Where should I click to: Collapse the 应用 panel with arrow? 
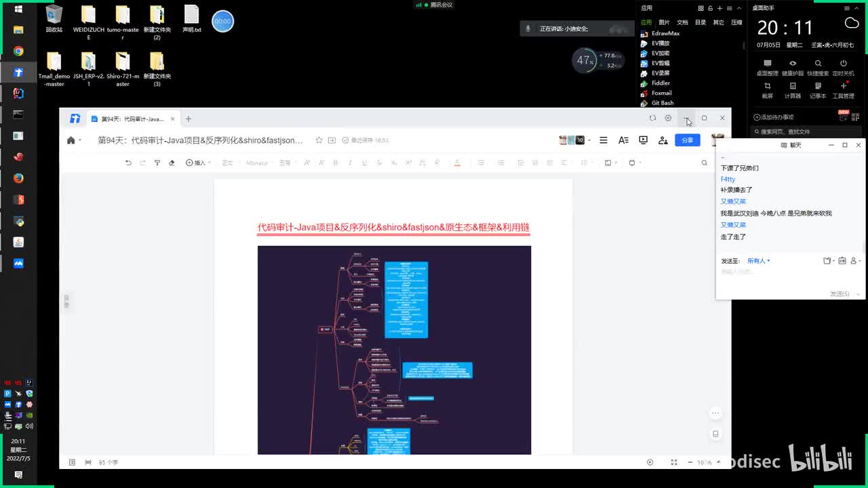[x=739, y=8]
